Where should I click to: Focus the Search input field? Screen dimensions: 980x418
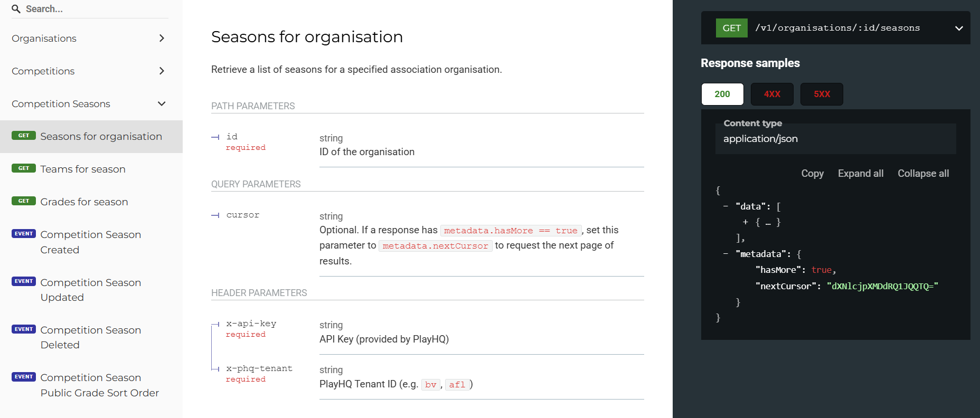click(95, 9)
